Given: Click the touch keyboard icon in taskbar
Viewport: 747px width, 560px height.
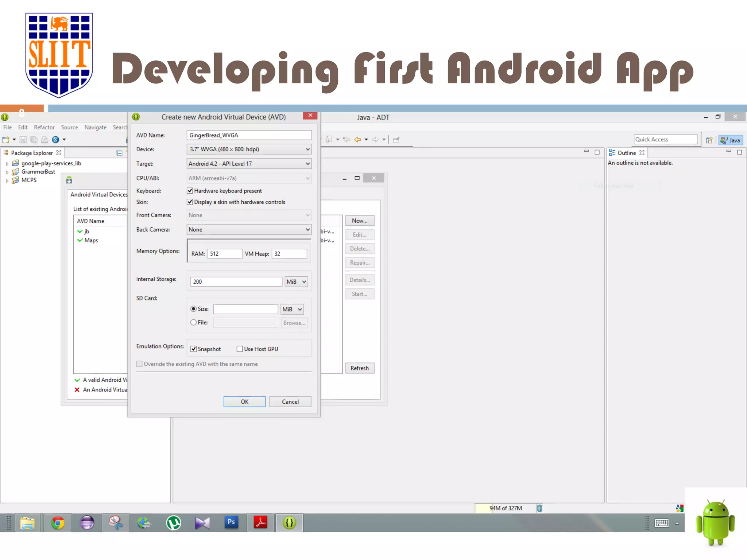Looking at the screenshot, I should tap(662, 523).
